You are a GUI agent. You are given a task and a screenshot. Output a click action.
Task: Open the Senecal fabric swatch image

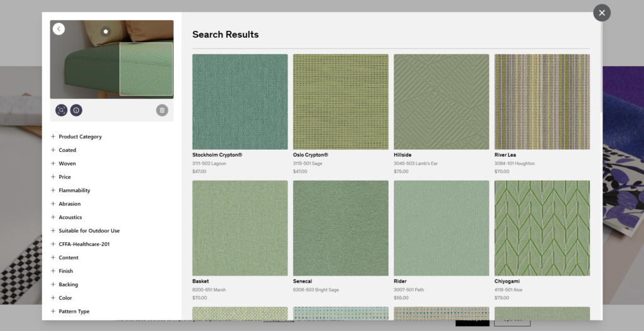click(340, 228)
